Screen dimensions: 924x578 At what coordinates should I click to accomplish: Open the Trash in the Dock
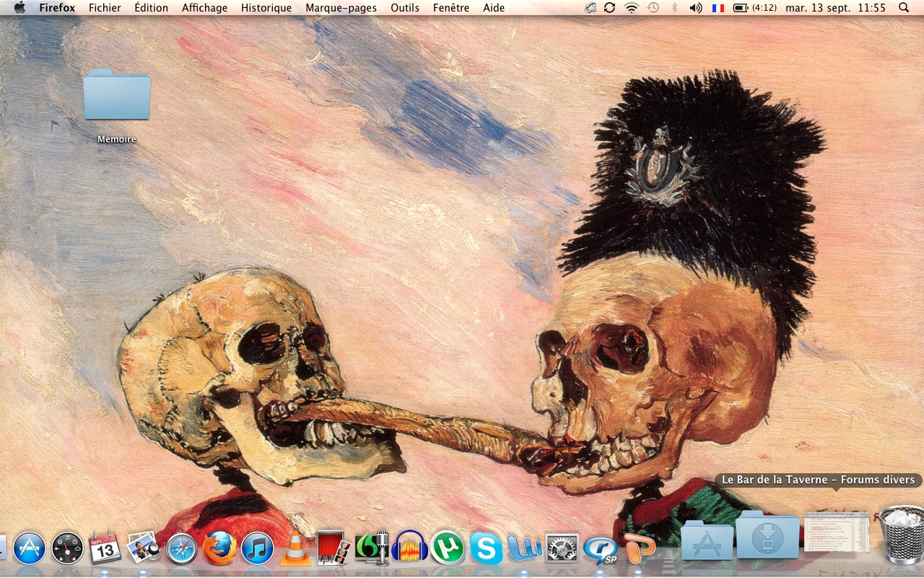pos(902,535)
